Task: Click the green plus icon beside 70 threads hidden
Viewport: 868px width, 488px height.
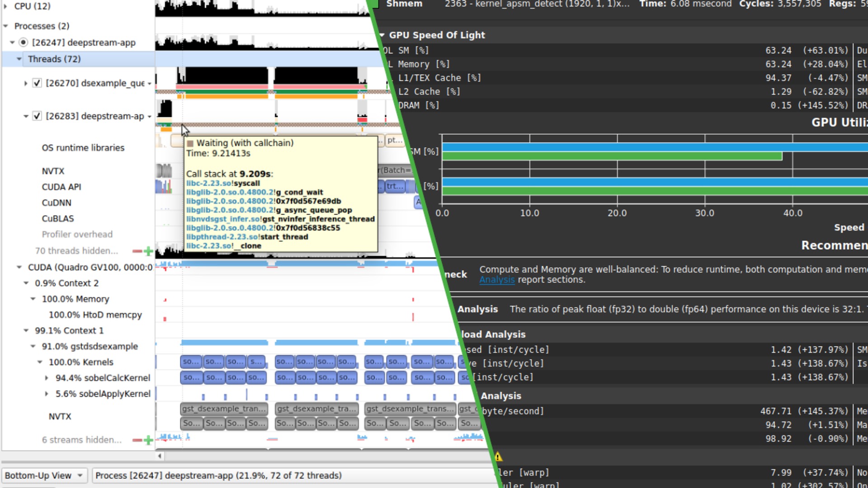Action: click(148, 251)
